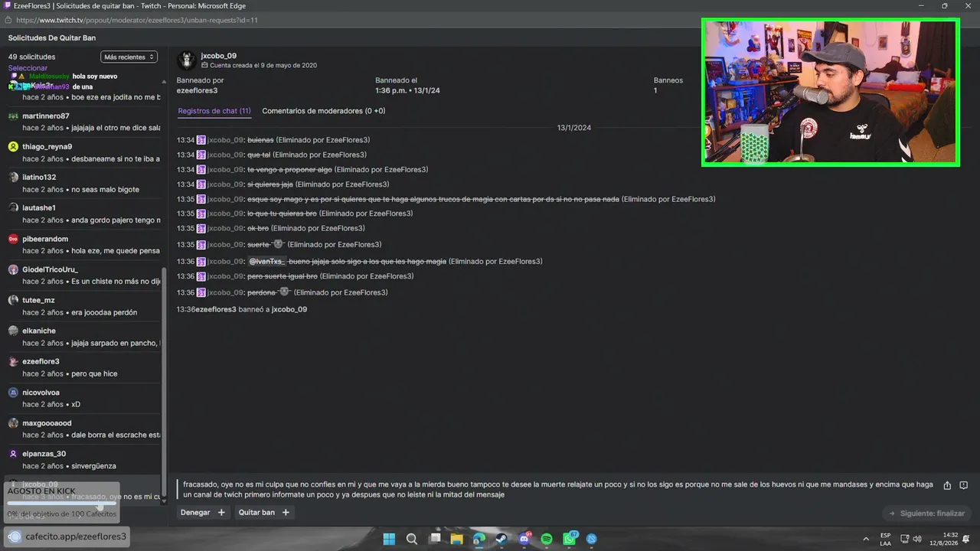This screenshot has height=551, width=980.
Task: Expand the Denegar plus options
Action: 221,513
